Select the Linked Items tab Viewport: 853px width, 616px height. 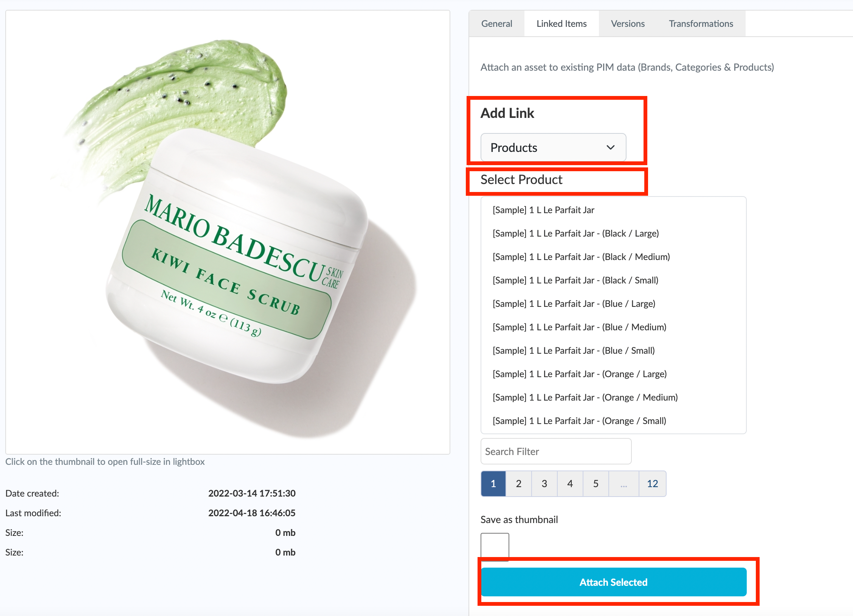[561, 23]
